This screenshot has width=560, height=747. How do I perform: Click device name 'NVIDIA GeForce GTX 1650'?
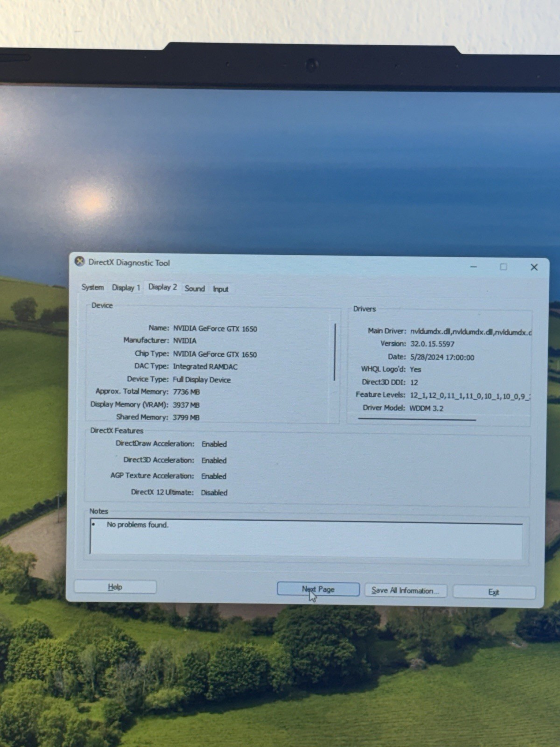pos(215,329)
